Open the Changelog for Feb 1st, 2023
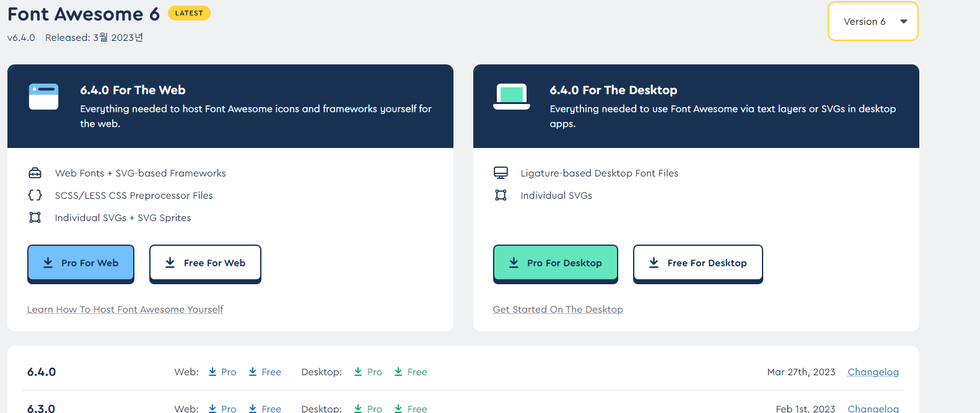This screenshot has width=980, height=413. 873,408
